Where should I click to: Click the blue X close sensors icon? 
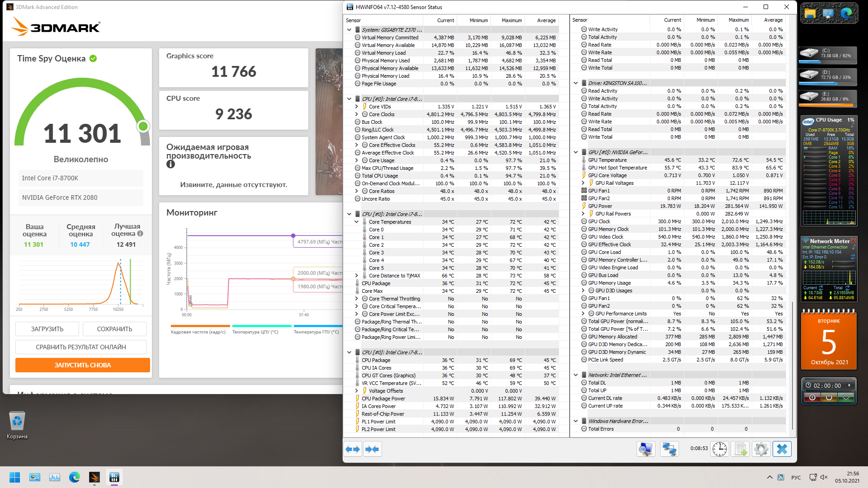782,449
